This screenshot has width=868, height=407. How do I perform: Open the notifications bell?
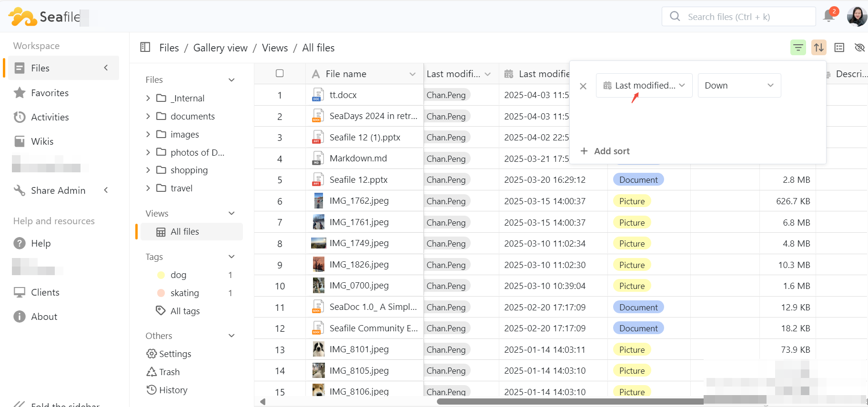point(828,17)
